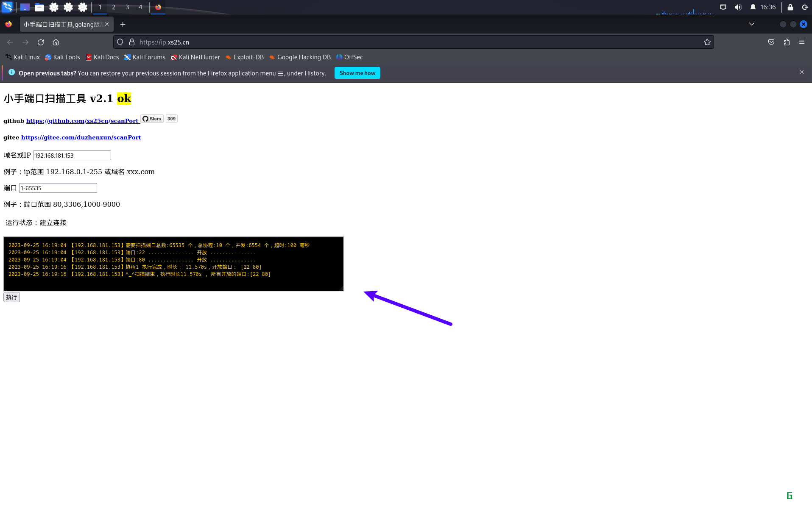The width and height of the screenshot is (812, 506).
Task: Open the GitHub scanPort repository link
Action: click(x=82, y=121)
